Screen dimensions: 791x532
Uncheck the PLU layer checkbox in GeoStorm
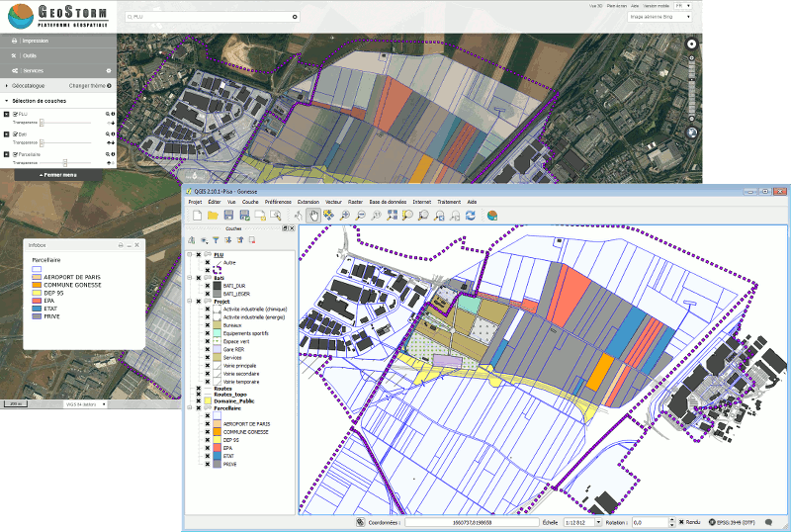[x=15, y=114]
